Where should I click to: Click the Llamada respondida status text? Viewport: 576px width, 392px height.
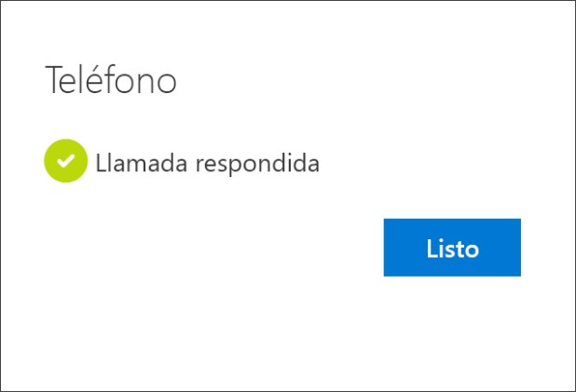pos(208,164)
